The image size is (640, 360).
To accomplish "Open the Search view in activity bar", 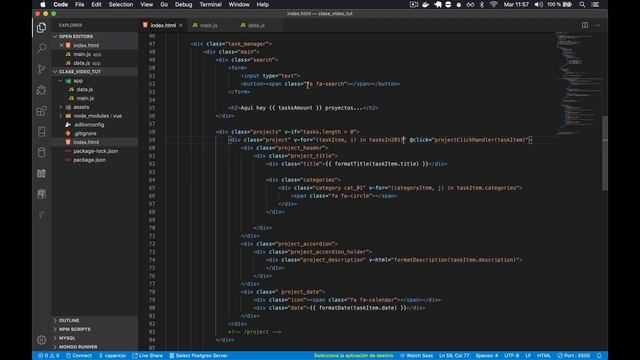I will 42,48.
